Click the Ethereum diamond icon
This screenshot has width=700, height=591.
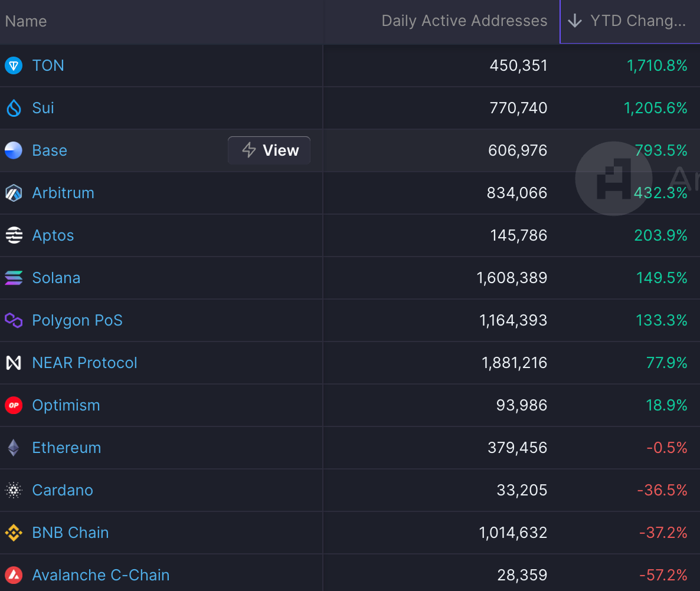pos(14,448)
